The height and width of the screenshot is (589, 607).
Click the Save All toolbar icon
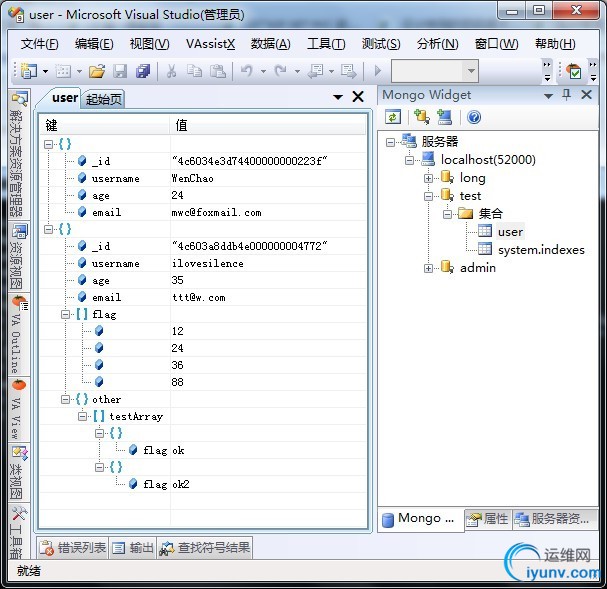143,71
